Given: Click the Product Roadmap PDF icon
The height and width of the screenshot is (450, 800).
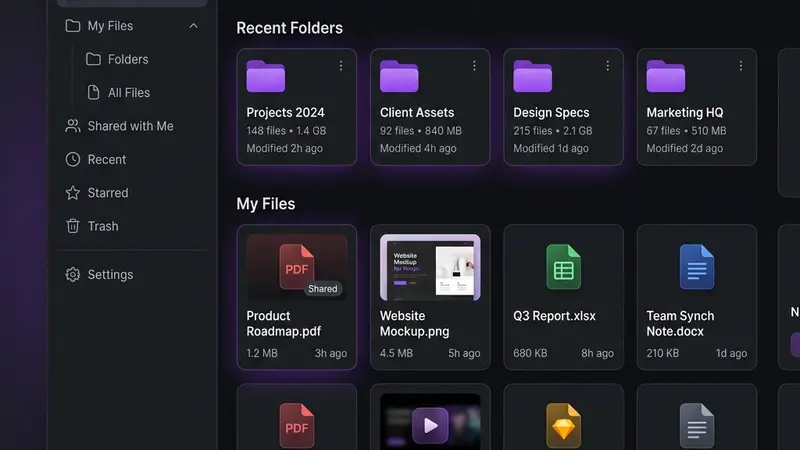Looking at the screenshot, I should [296, 266].
